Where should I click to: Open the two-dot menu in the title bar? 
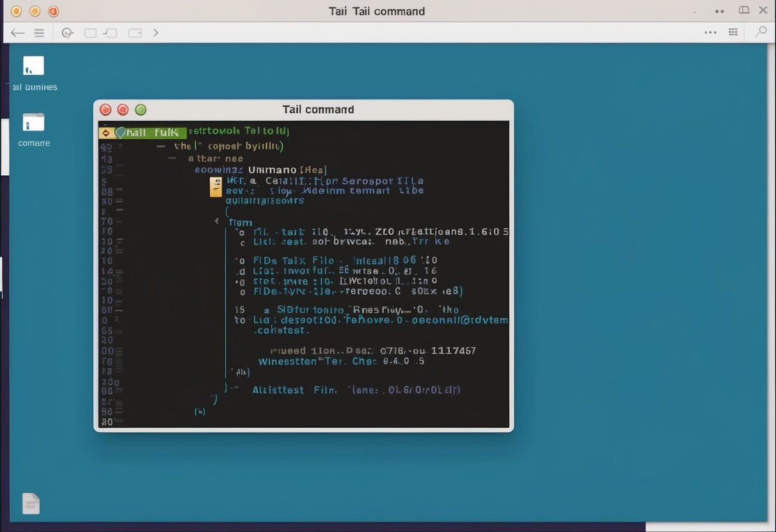(x=719, y=11)
